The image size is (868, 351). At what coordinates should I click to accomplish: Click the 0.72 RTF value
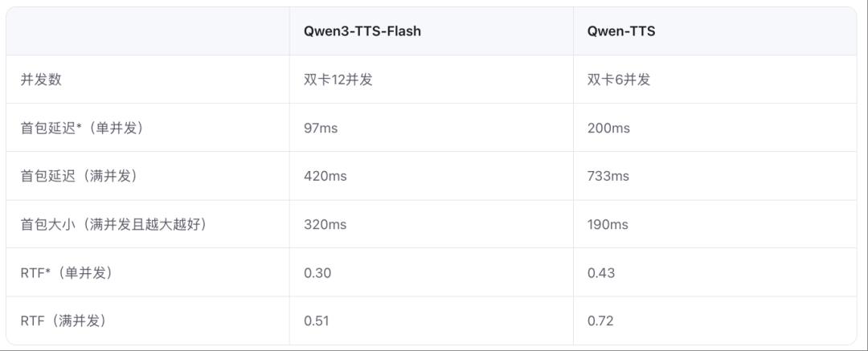point(600,320)
